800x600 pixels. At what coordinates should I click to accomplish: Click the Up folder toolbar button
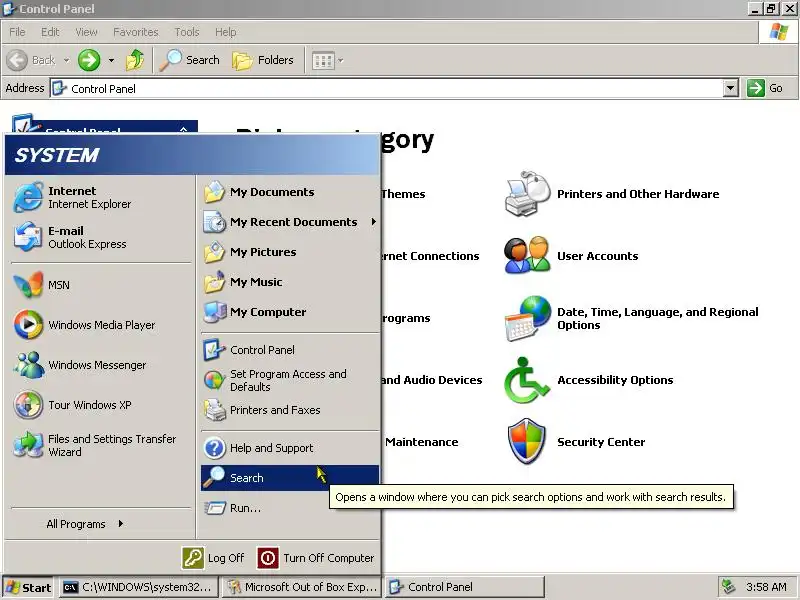point(135,60)
